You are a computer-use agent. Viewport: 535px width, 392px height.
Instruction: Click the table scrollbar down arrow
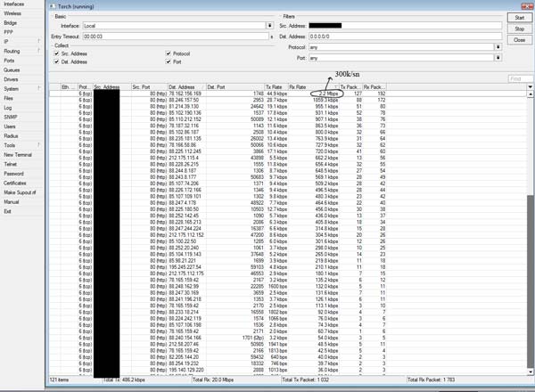531,372
